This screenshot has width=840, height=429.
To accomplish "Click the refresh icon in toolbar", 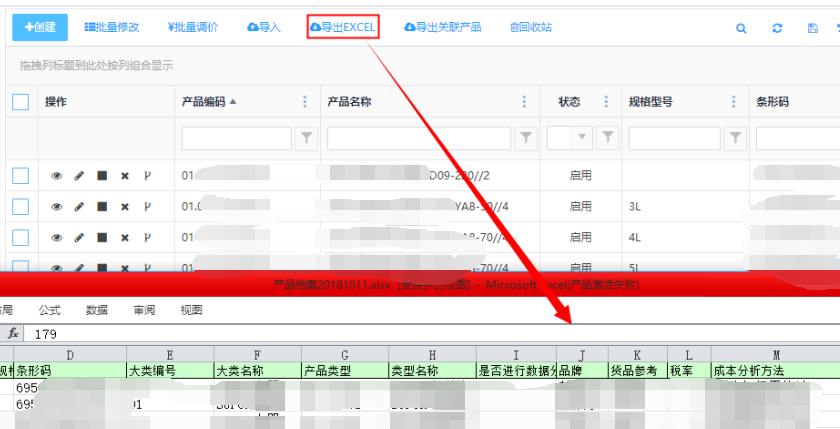I will 777,28.
